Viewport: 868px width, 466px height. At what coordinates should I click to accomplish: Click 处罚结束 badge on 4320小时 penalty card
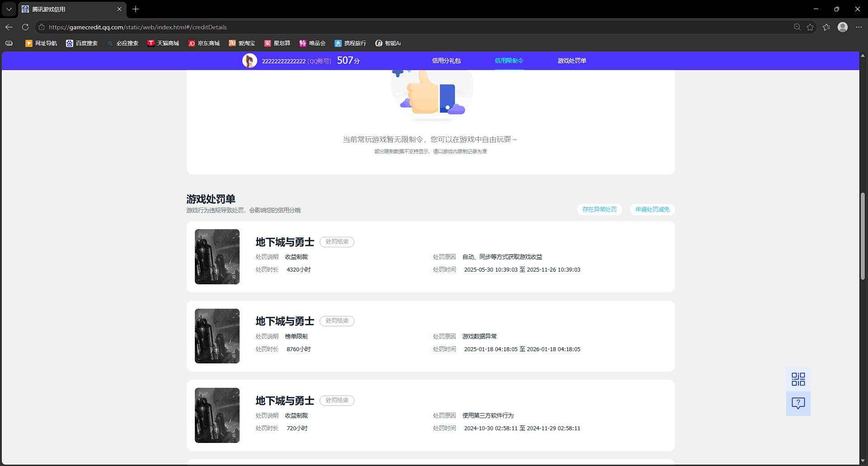337,242
